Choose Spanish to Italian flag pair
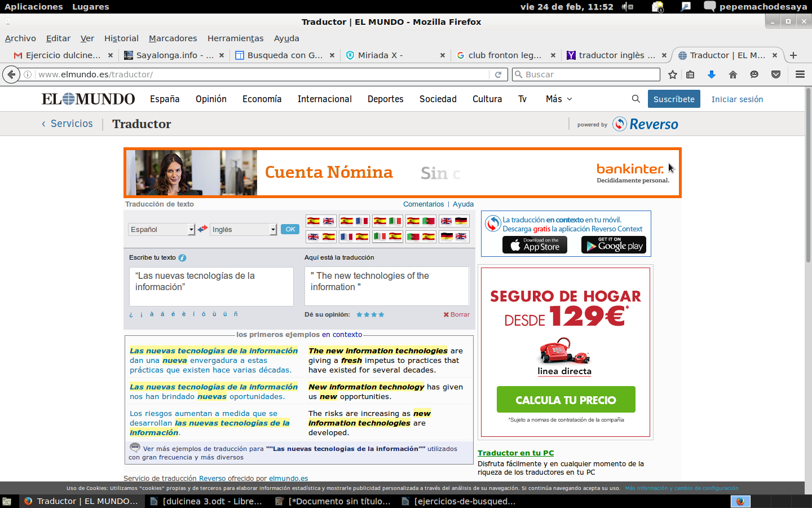812x508 pixels. tap(387, 221)
